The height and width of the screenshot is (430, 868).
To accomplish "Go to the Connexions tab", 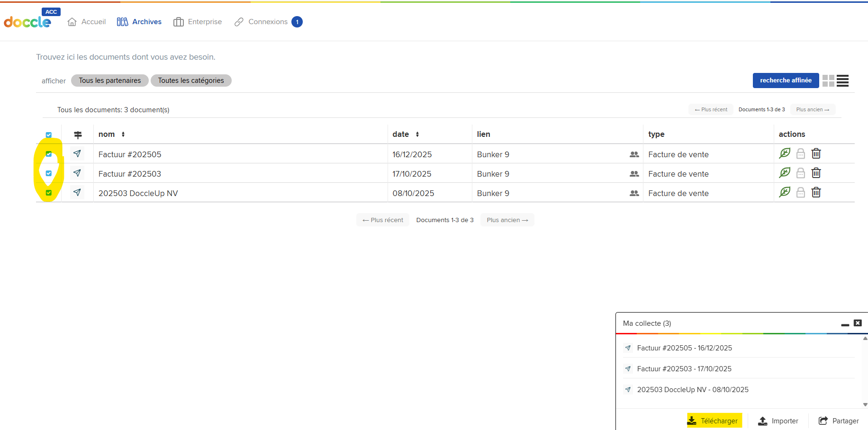I will 268,22.
